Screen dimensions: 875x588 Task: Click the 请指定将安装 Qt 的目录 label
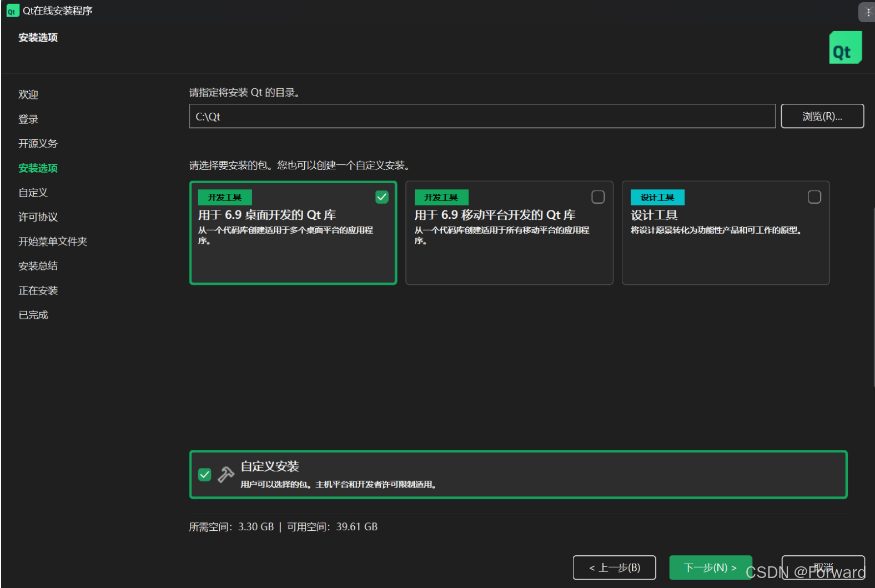pos(245,93)
